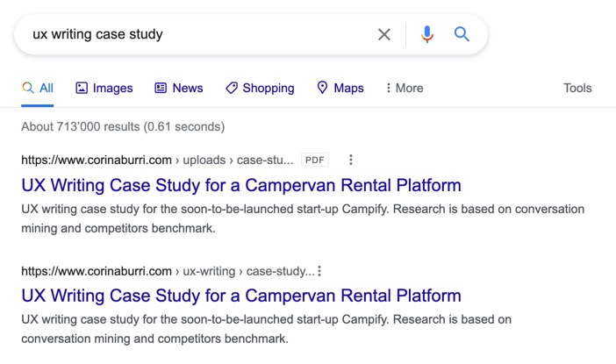
Task: Click the first result's snippet ending "competitors benchmark."
Action: [303, 218]
